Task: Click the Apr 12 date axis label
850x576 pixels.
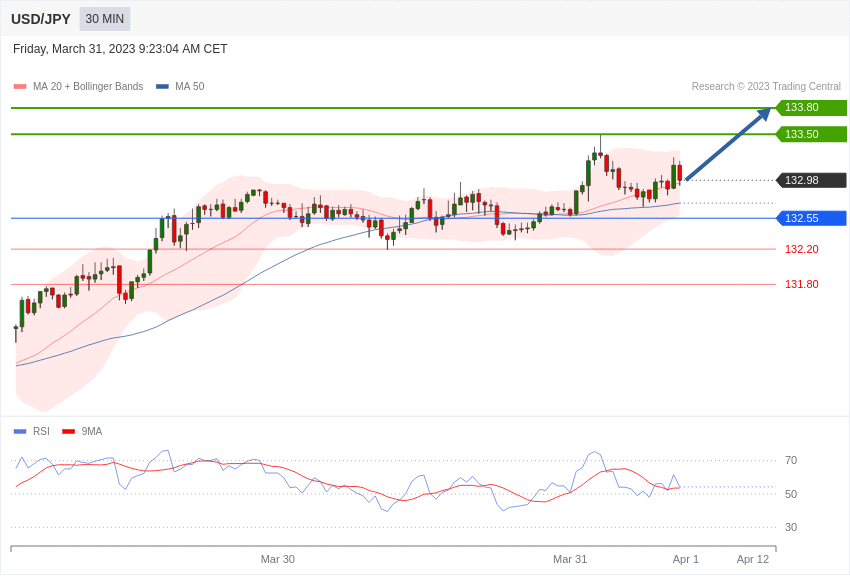Action: coord(753,559)
